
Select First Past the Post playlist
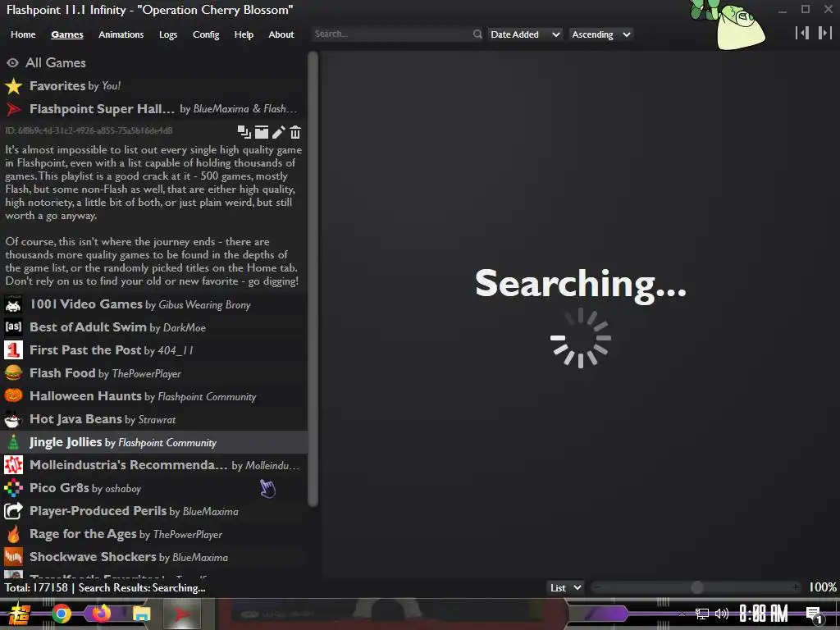pyautogui.click(x=153, y=349)
